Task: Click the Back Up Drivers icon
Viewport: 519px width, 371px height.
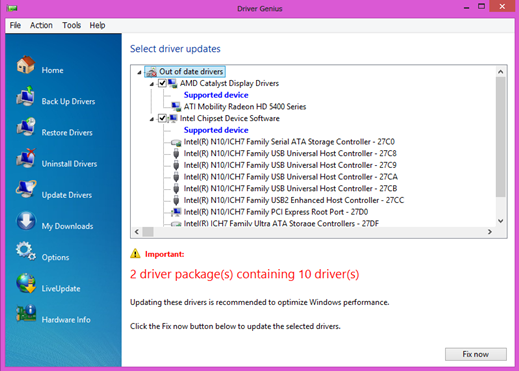Action: click(x=25, y=96)
